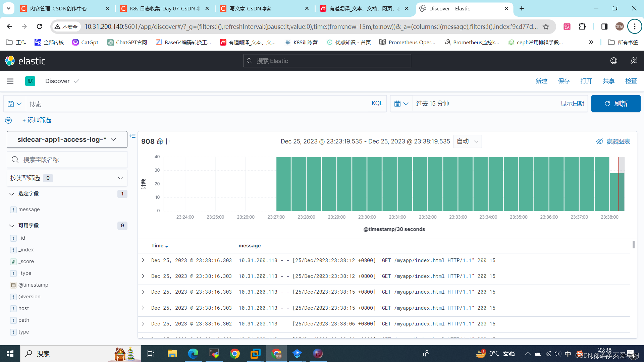The width and height of the screenshot is (644, 362).
Task: Expand the index pattern sidecar-app1-access-log-* selector
Action: (67, 139)
